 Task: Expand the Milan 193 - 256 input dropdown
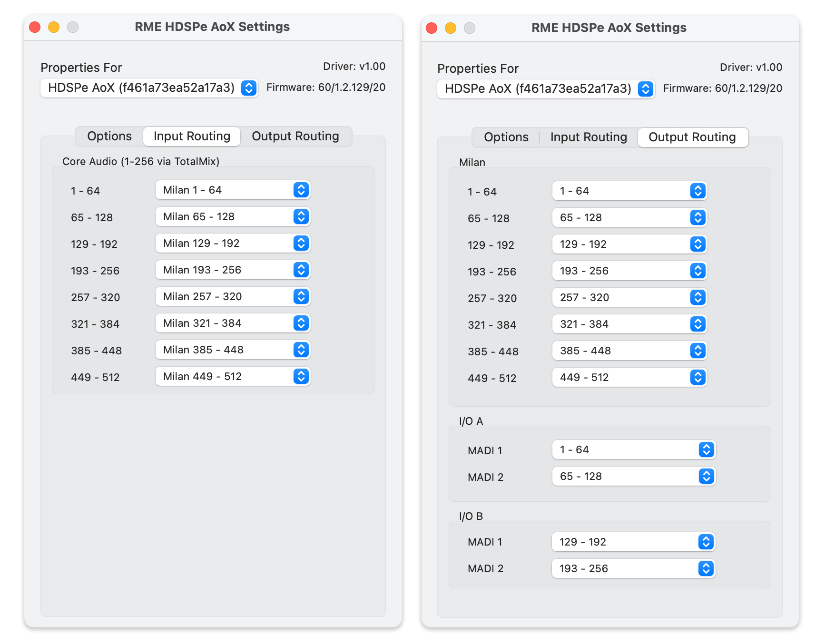click(233, 270)
